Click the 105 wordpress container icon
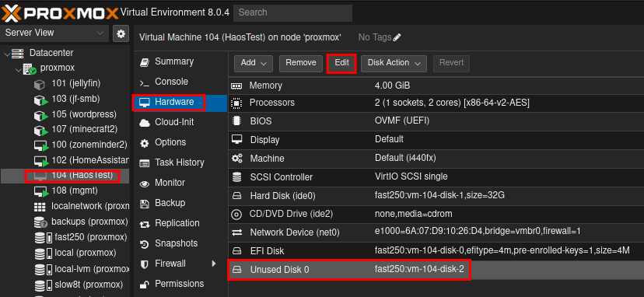 click(41, 114)
